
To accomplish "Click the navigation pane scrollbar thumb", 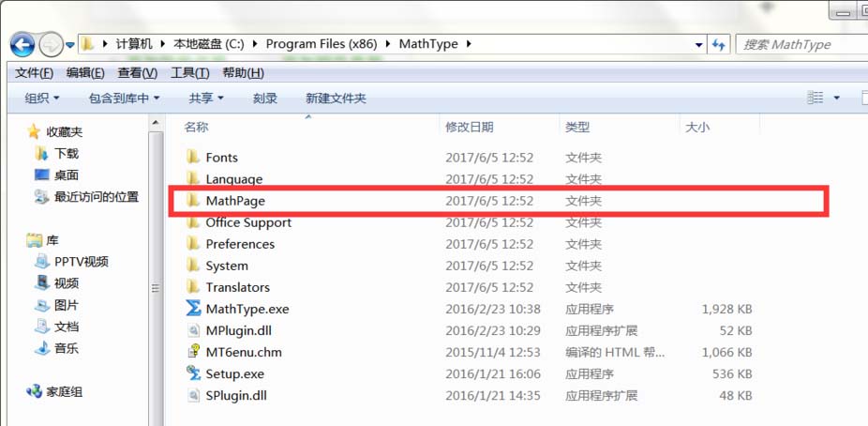I will point(157,288).
